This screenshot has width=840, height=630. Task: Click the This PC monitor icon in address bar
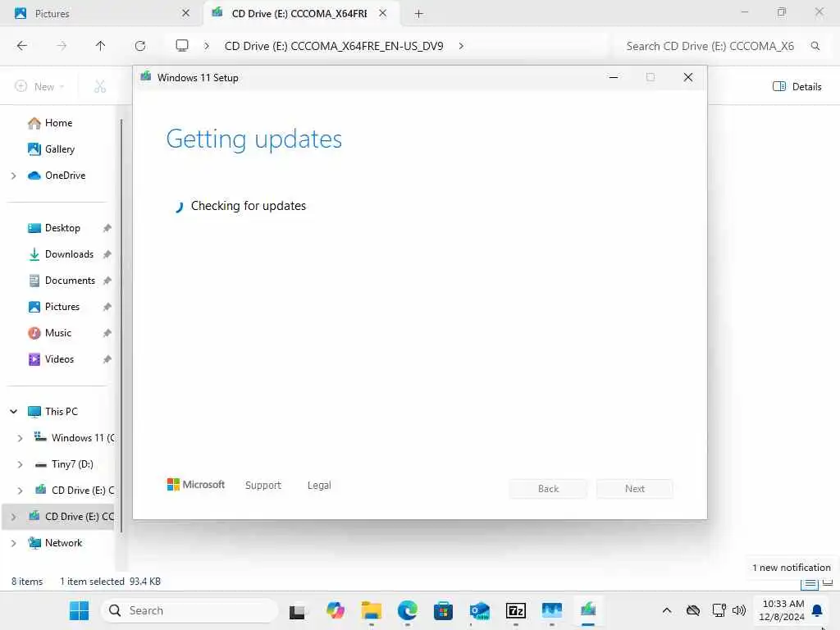pyautogui.click(x=182, y=46)
